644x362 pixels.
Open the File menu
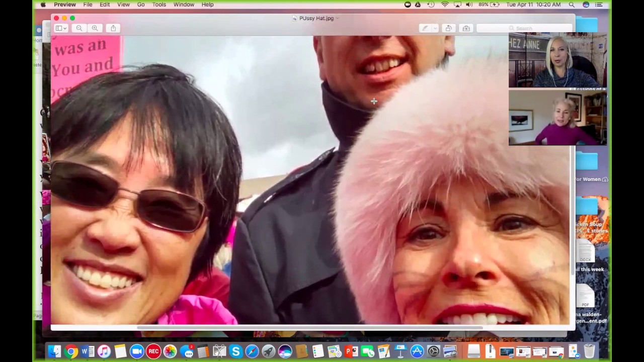(x=88, y=5)
